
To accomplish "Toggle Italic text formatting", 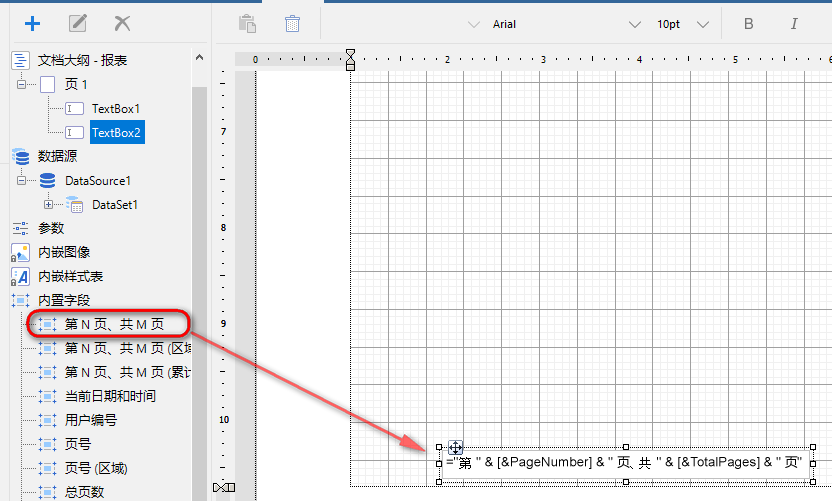I will [794, 24].
